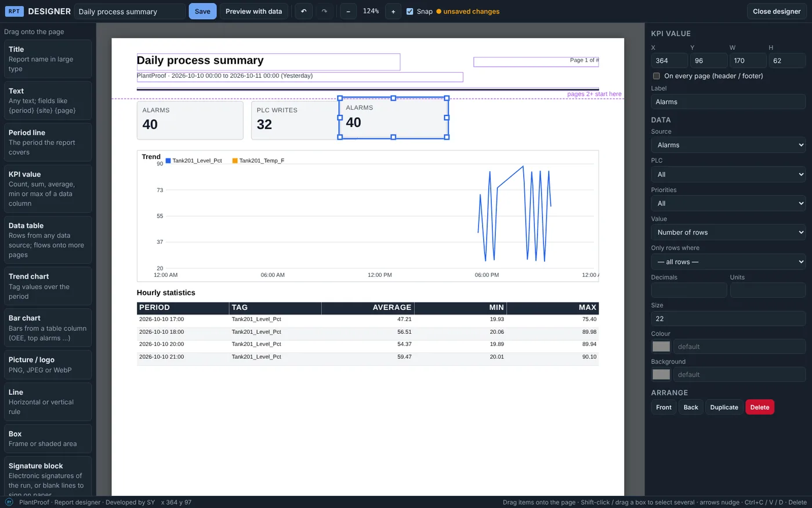Expand the Only rows where dropdown

[728, 262]
